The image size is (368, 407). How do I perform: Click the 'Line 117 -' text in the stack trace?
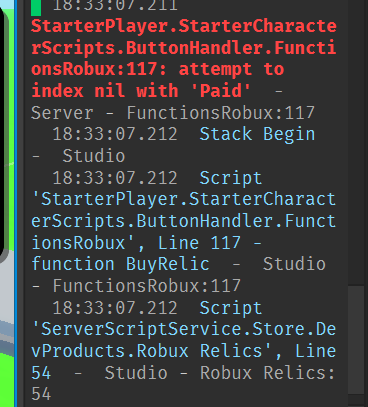point(209,243)
